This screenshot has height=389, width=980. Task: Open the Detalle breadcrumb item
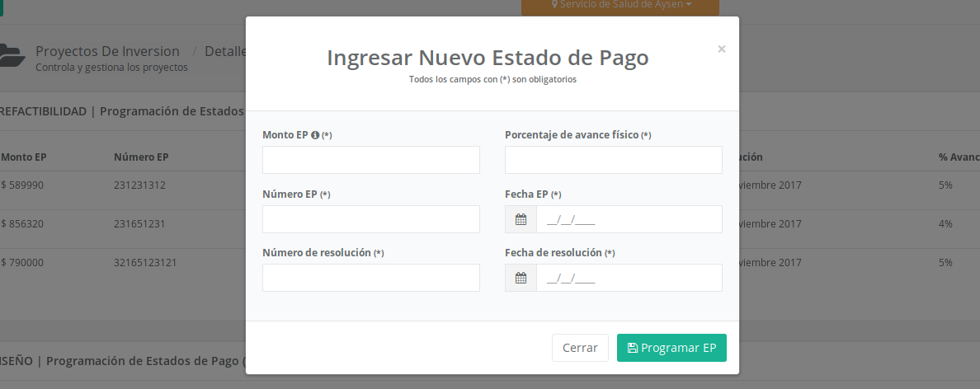(x=225, y=51)
